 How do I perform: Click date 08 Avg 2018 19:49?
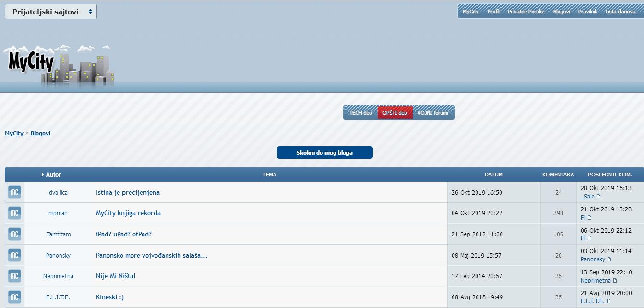pyautogui.click(x=477, y=297)
